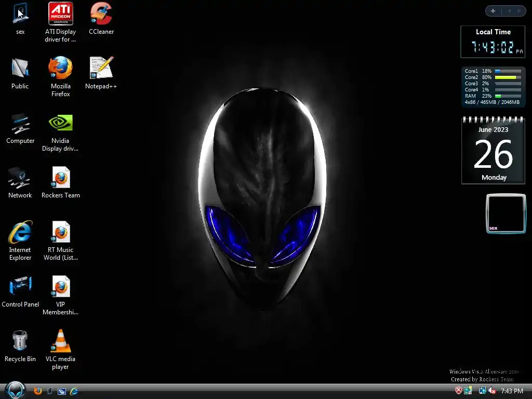This screenshot has height=399, width=532.
Task: Open the Alienware Start orb
Action: 16,390
